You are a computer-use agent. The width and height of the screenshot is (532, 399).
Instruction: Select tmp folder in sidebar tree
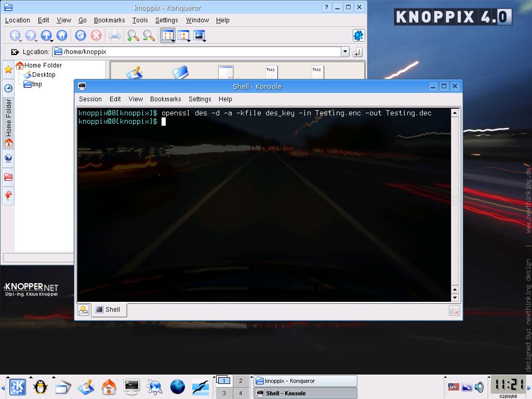(33, 84)
